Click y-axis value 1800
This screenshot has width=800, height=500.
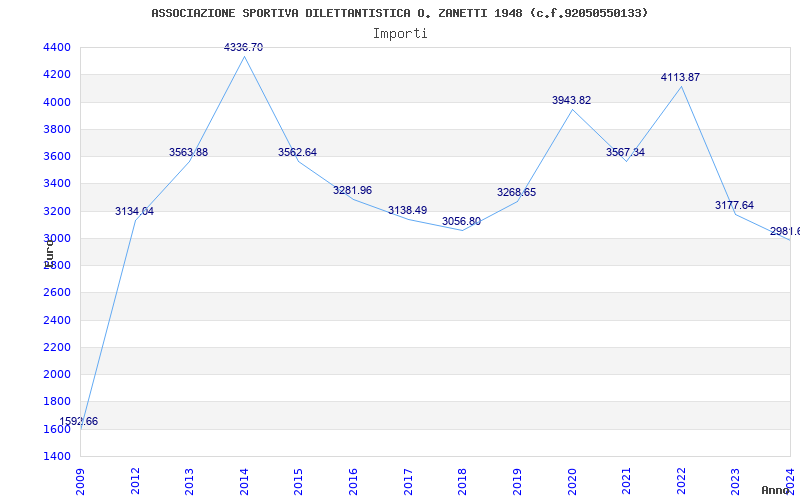(57, 401)
